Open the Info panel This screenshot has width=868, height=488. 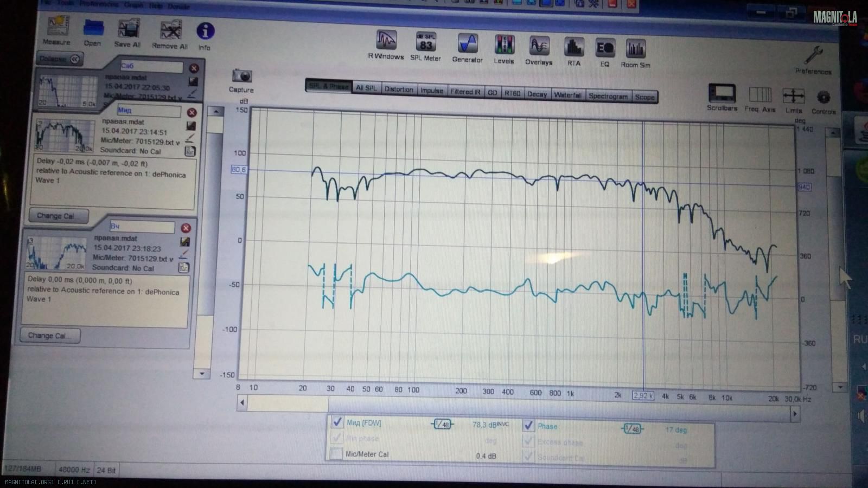(x=205, y=36)
